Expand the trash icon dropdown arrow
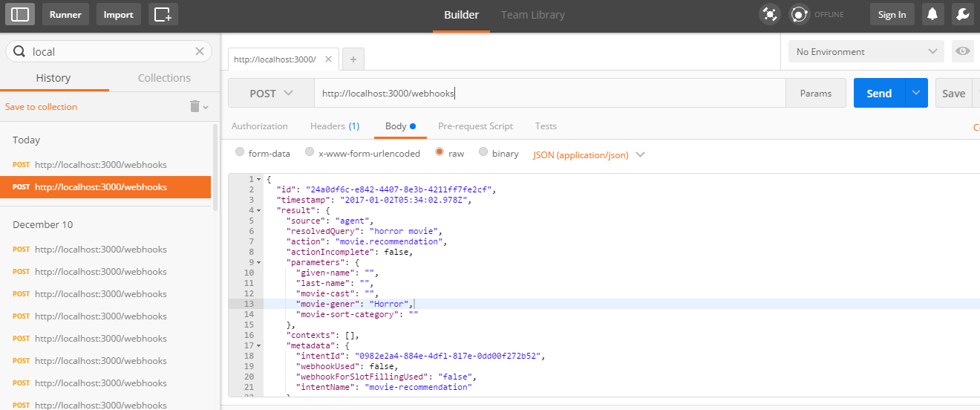 point(206,107)
